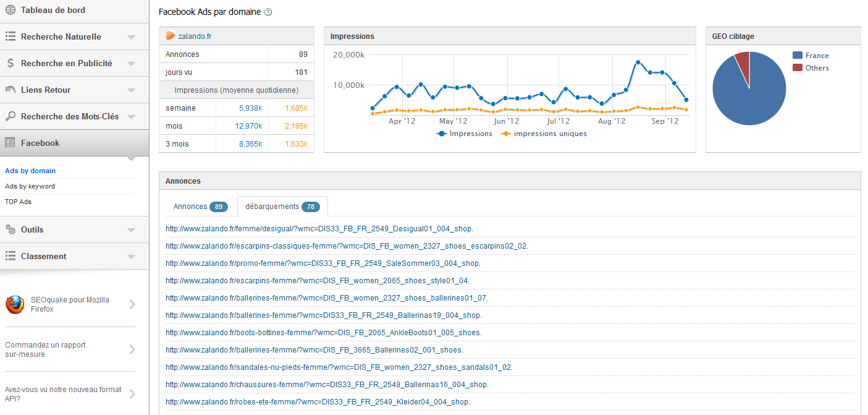The image size is (868, 415).
Task: Click the Classement list icon
Action: [x=11, y=256]
